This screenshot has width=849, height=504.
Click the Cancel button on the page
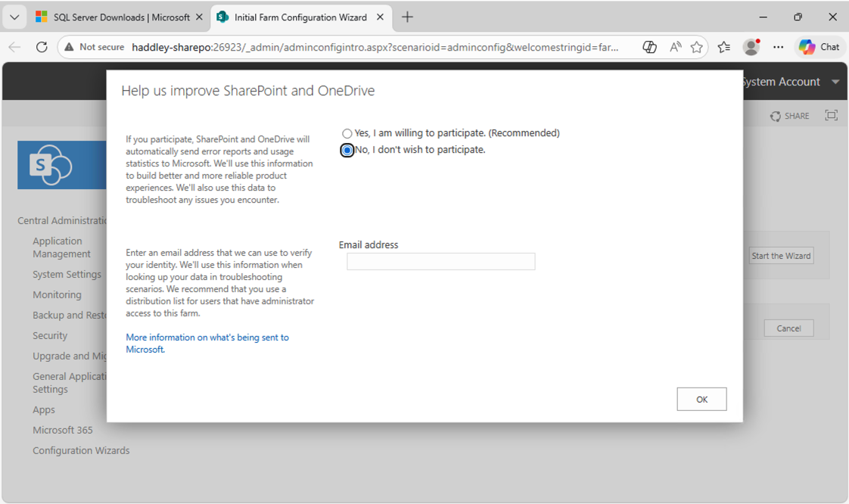coord(789,328)
